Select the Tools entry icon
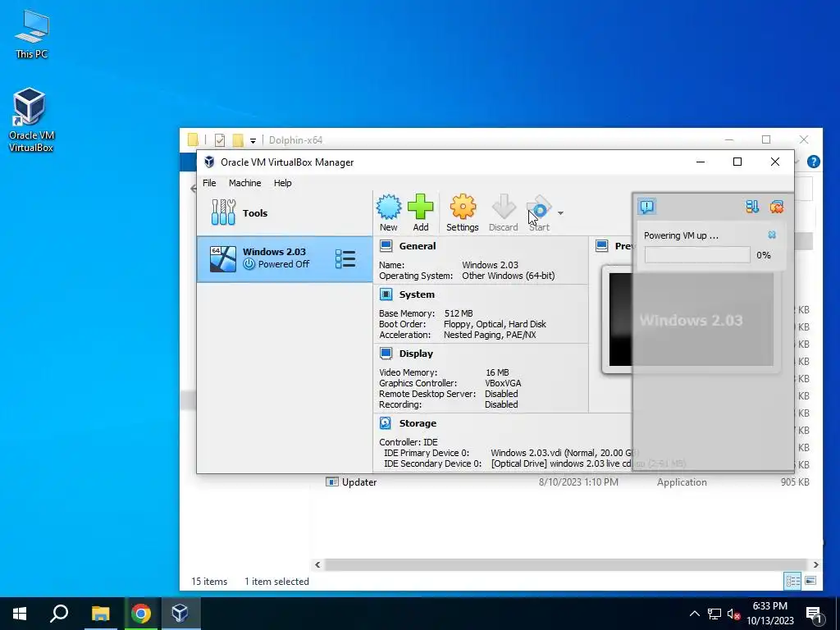The height and width of the screenshot is (630, 840). point(223,212)
